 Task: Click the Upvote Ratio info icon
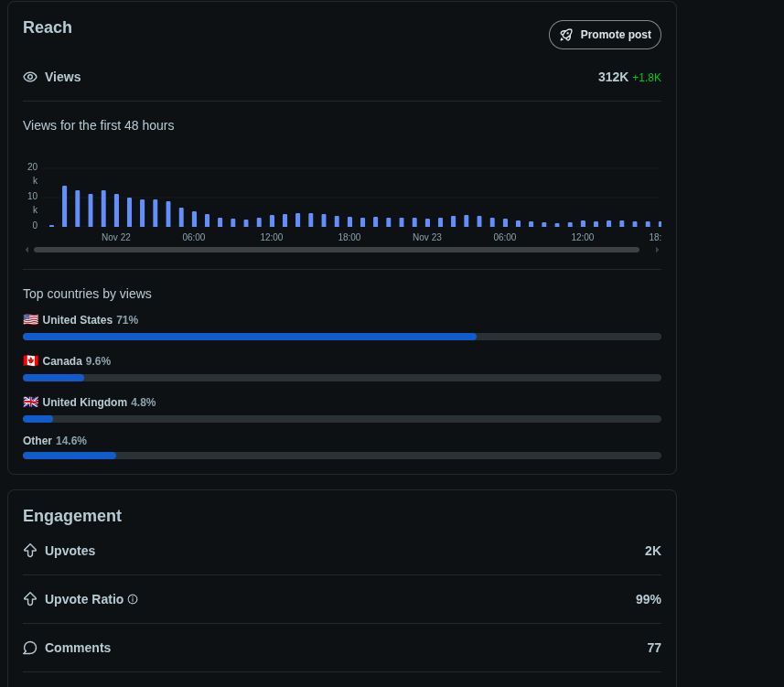tap(133, 599)
